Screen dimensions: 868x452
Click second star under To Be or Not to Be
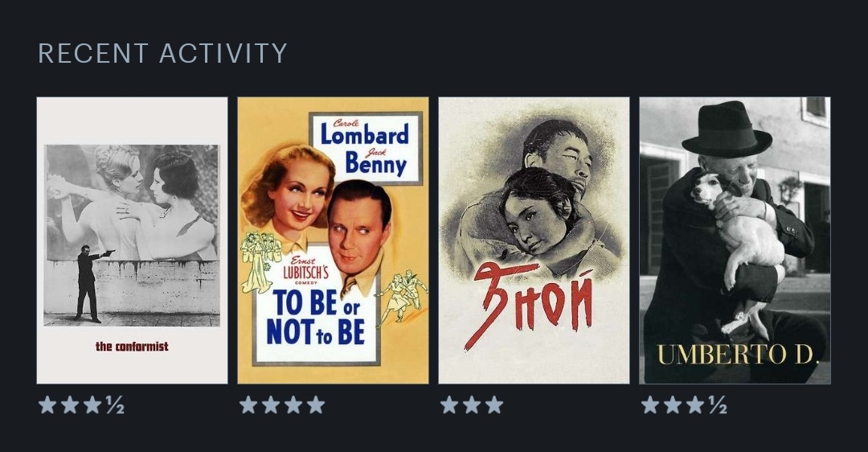point(271,405)
